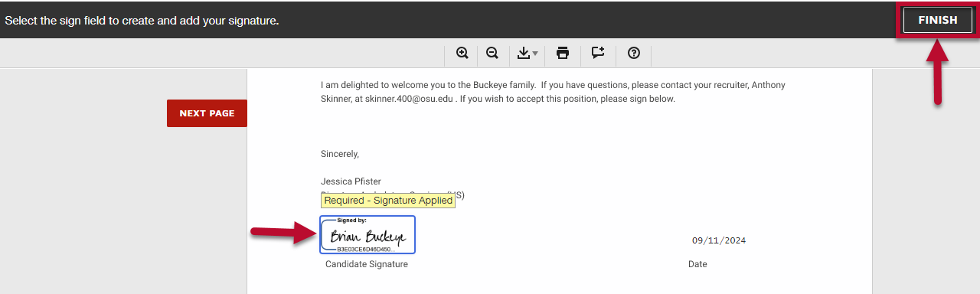The image size is (980, 294).
Task: Click the Required - Signature Applied tooltip
Action: click(x=388, y=201)
